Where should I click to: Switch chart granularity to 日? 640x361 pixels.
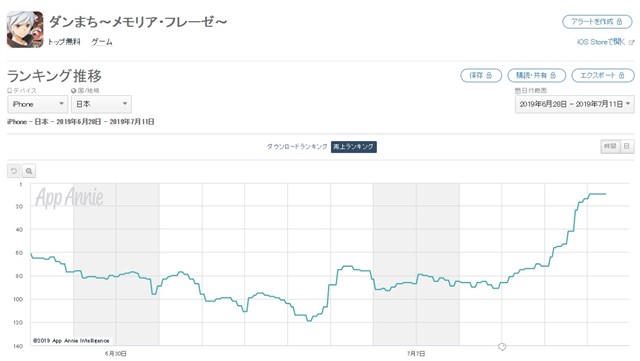click(x=627, y=146)
